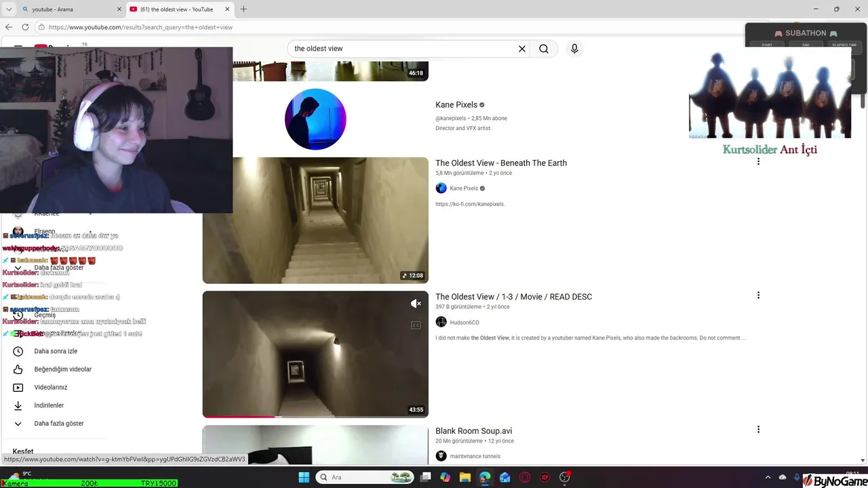Expand lower Daha fazla göster in sidebar

(x=59, y=424)
